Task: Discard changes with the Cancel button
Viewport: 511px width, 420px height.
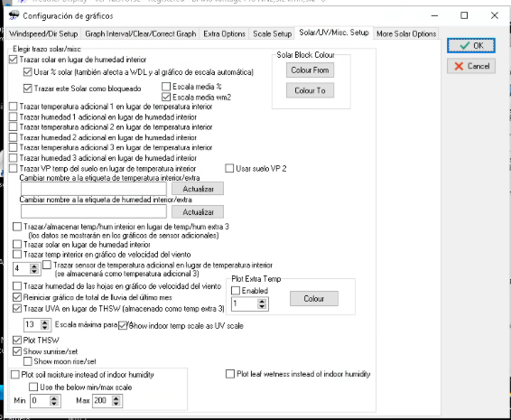Action: pyautogui.click(x=471, y=66)
